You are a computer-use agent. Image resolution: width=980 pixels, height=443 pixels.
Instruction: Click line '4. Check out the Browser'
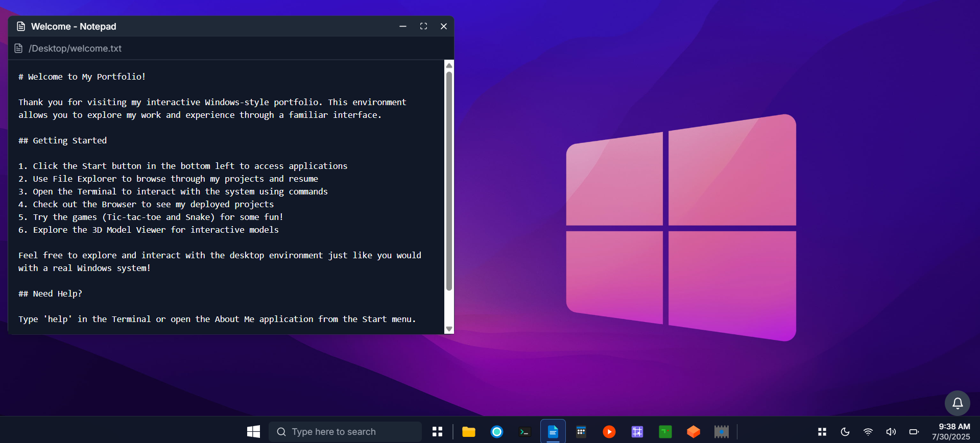click(146, 204)
